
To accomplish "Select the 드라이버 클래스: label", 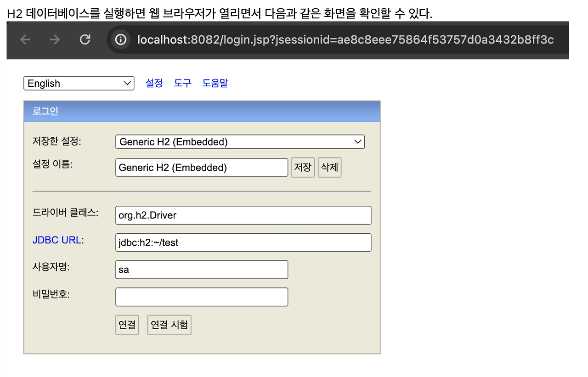I will coord(66,213).
